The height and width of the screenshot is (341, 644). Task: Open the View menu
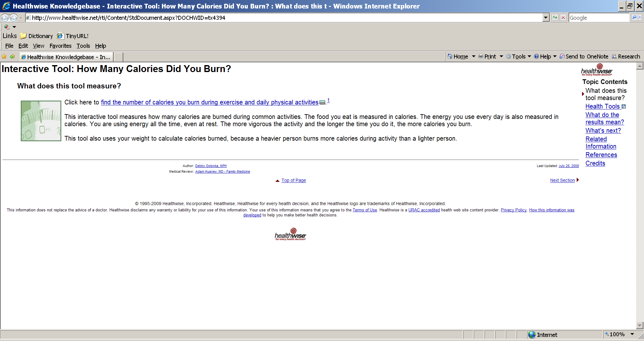(38, 46)
